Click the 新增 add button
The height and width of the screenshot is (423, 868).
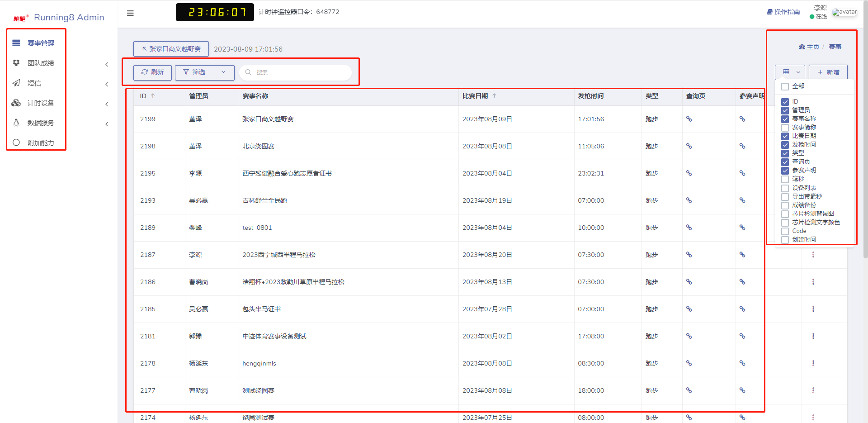point(828,72)
